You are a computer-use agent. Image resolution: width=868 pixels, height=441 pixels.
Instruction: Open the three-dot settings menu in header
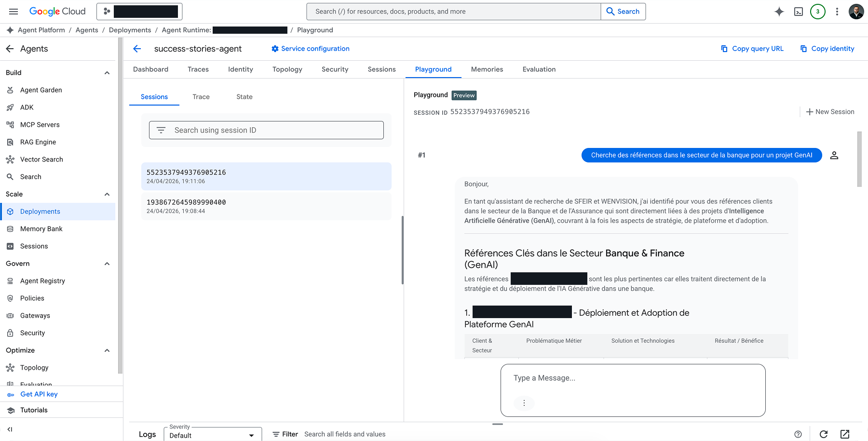pos(837,12)
